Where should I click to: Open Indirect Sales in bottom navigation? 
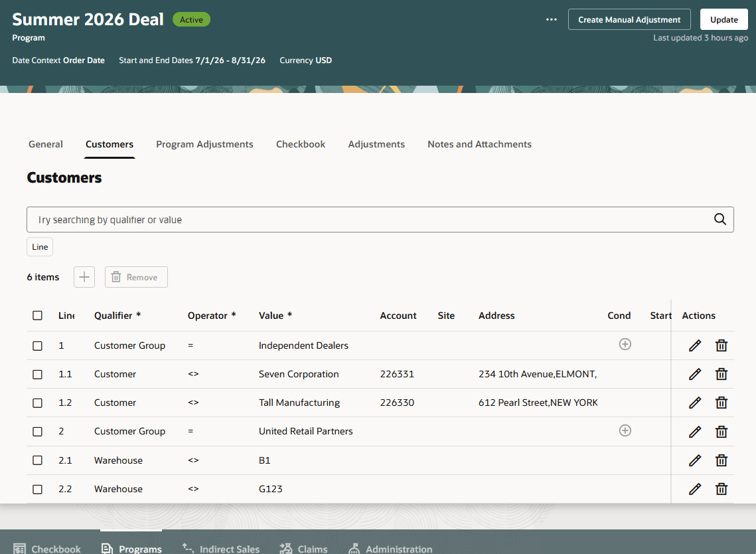tap(221, 548)
